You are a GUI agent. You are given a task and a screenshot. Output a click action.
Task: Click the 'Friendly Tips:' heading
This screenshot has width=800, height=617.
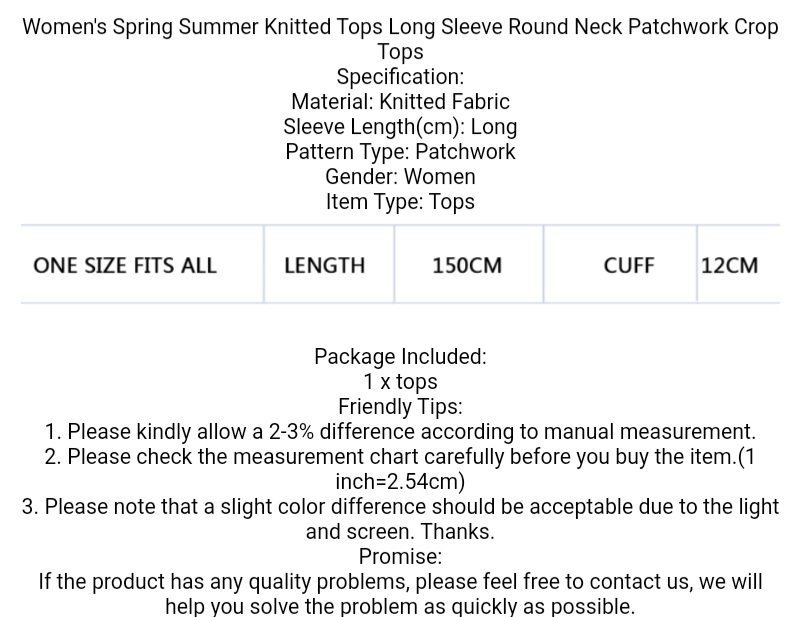point(400,407)
